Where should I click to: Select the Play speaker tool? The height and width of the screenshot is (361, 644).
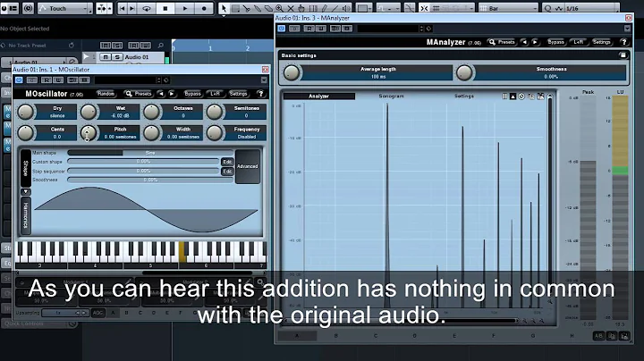pyautogui.click(x=346, y=8)
